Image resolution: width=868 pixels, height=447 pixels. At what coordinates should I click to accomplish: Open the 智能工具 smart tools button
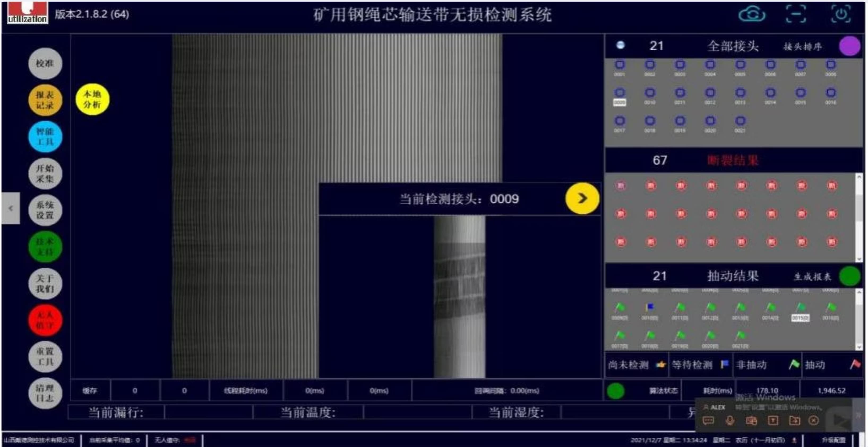tap(45, 136)
